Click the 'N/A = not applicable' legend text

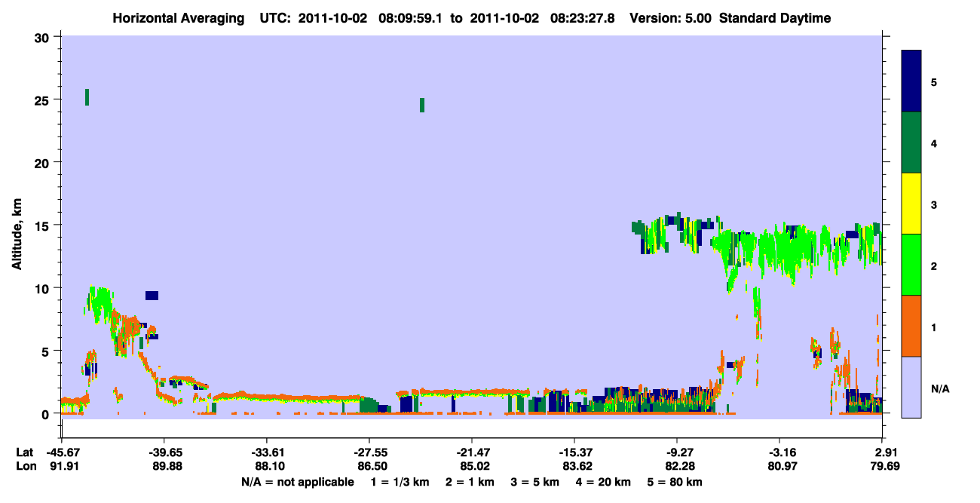(x=297, y=482)
